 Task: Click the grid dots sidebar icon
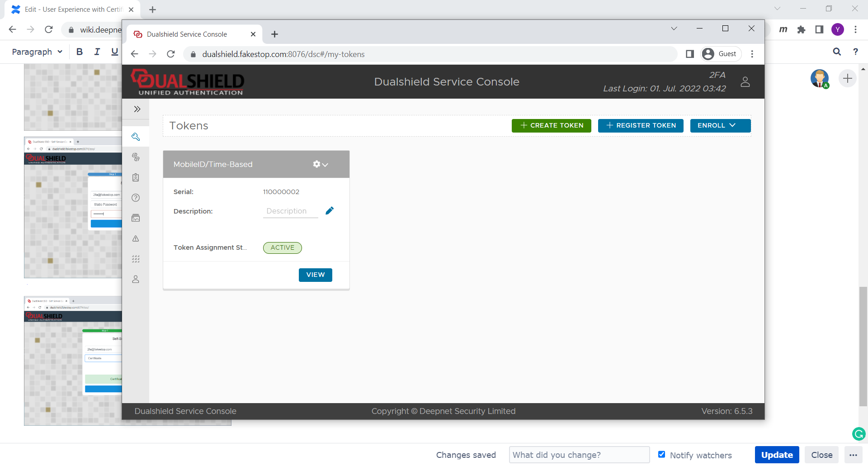pos(136,259)
